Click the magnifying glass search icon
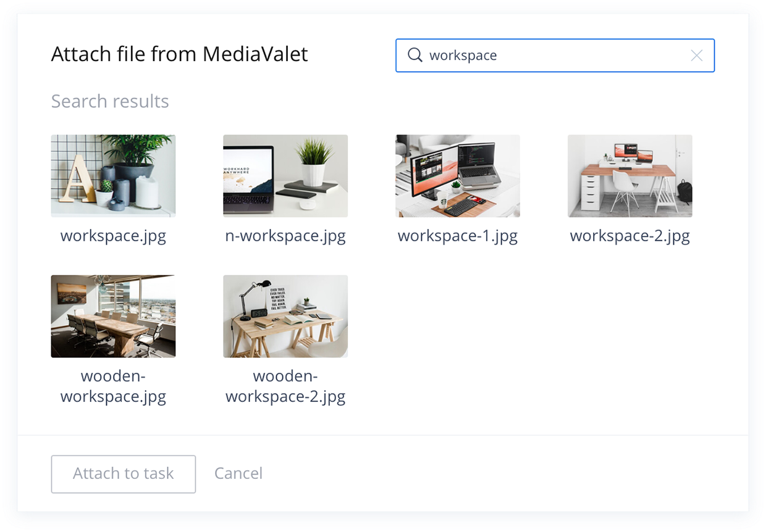 click(415, 56)
